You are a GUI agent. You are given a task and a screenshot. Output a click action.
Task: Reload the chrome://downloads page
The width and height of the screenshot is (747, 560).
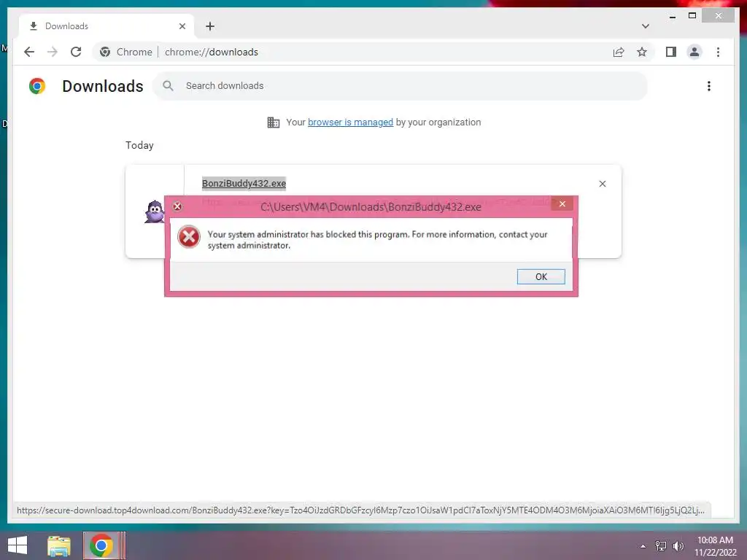pyautogui.click(x=76, y=52)
